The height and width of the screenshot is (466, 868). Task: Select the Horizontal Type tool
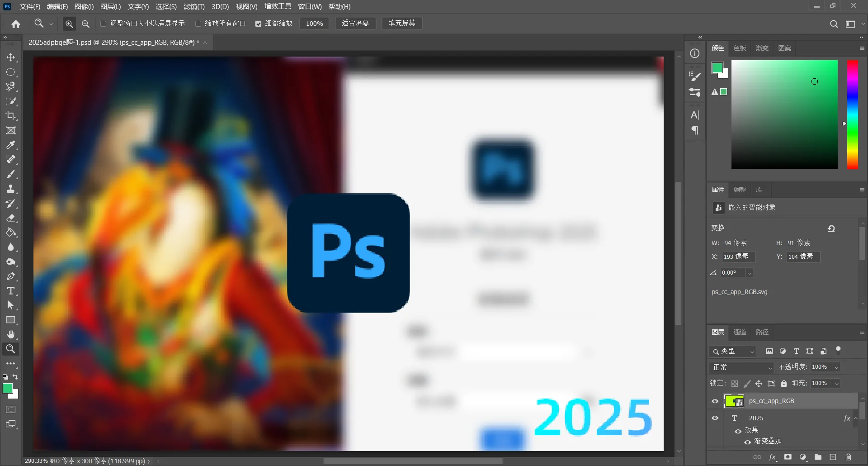tap(11, 291)
